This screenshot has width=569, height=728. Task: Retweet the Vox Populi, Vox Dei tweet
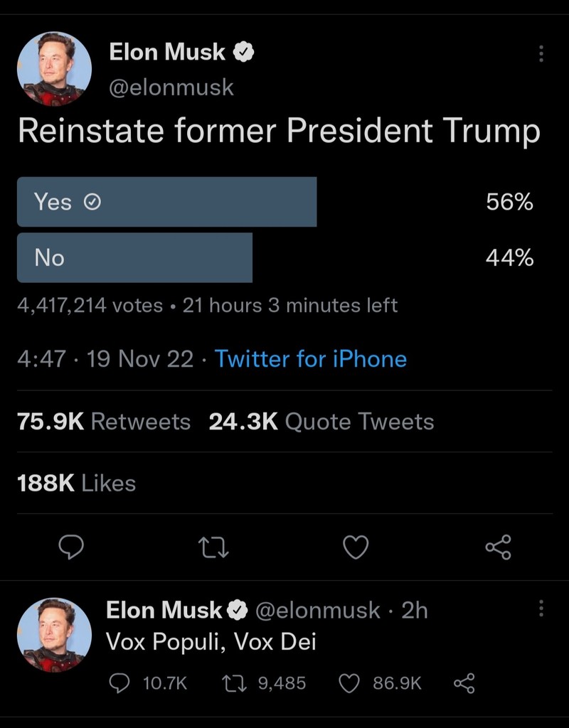point(232,683)
